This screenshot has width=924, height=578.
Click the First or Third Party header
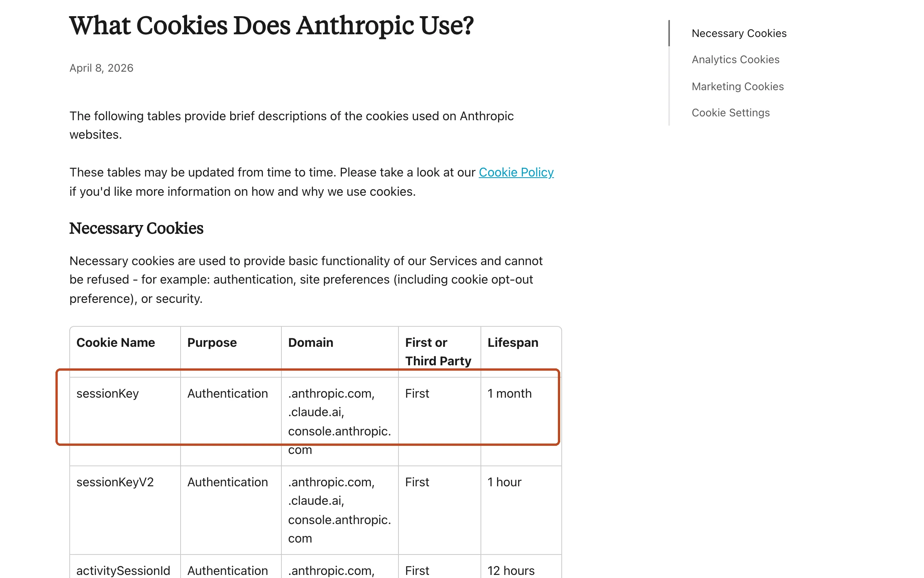438,351
